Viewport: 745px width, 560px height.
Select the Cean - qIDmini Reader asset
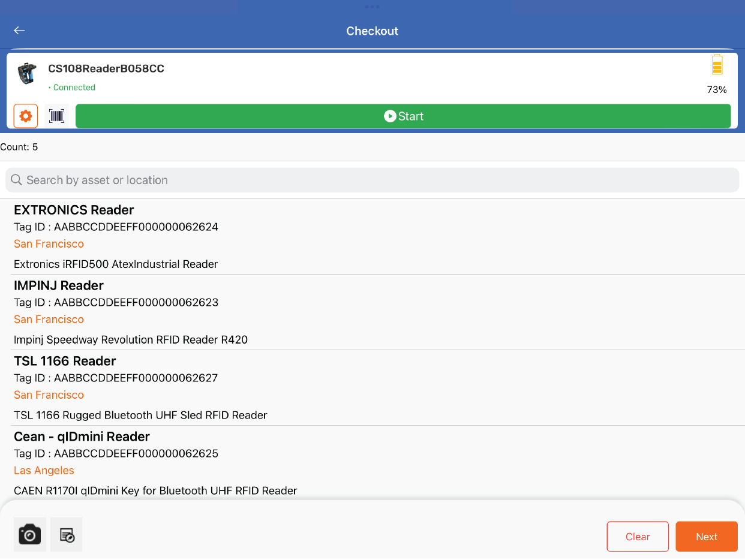(82, 436)
